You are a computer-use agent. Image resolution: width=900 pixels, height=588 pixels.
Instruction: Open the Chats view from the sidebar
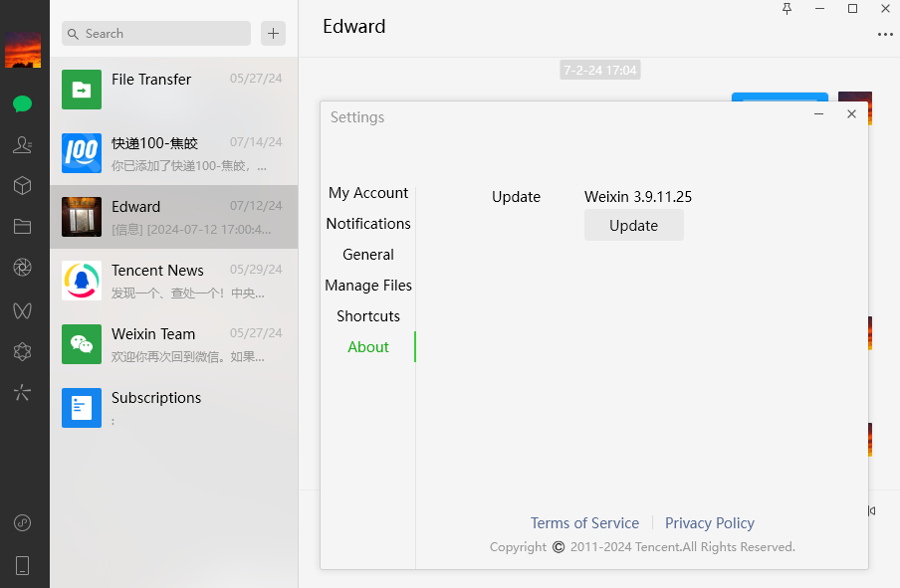pyautogui.click(x=22, y=103)
